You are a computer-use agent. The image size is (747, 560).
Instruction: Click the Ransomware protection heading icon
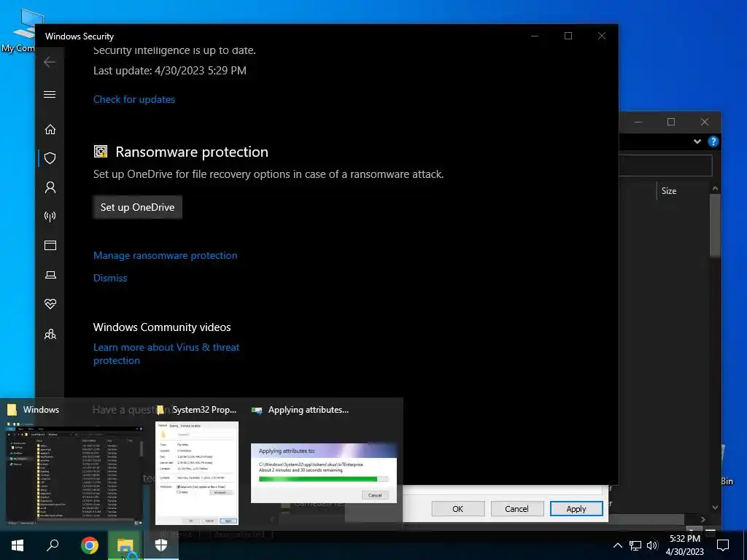101,152
